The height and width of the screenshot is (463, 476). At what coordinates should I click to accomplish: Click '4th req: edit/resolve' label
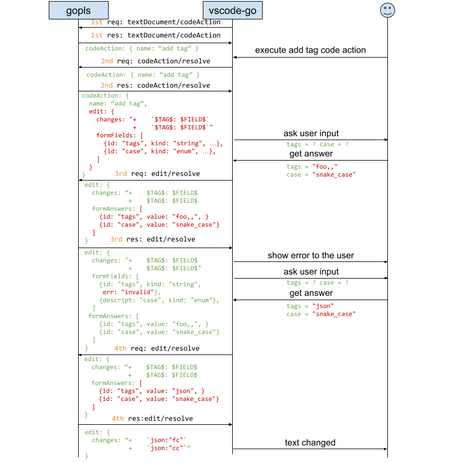coord(157,348)
